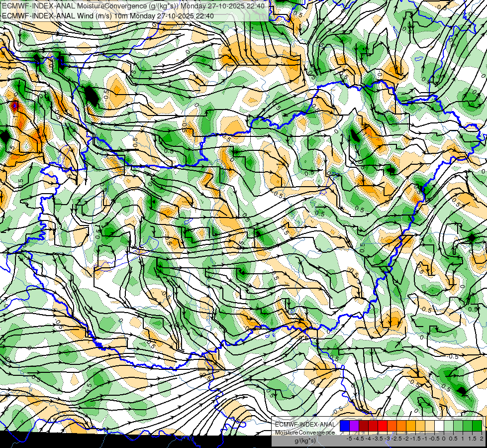Click the Wind (m/s) 10m title line
This screenshot has width=487, height=448.
click(108, 16)
